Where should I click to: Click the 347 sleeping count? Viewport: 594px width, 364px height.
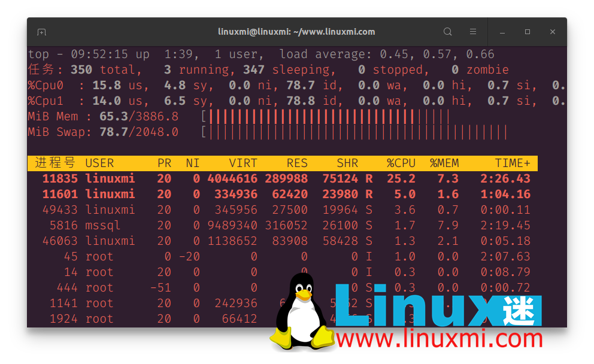tap(254, 69)
